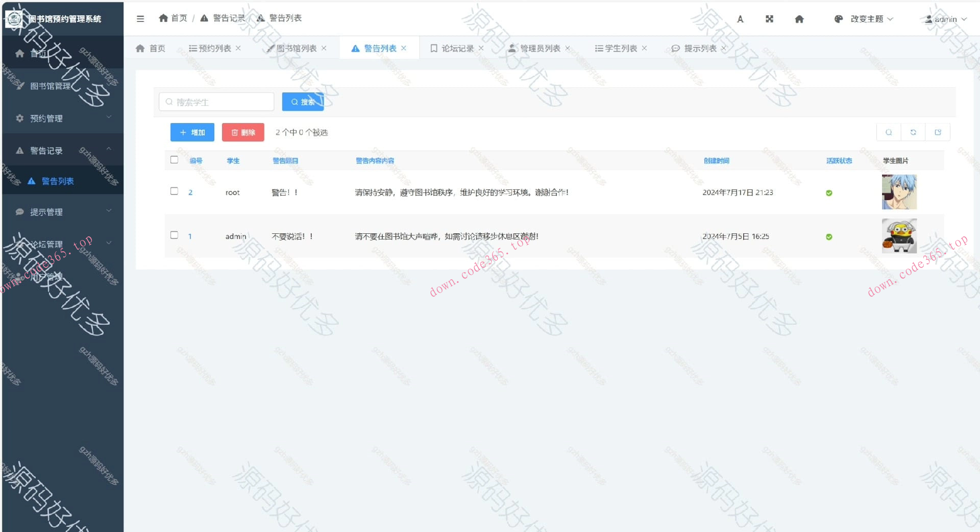980x532 pixels.
Task: Click the 增加 button to add a warning
Action: click(192, 132)
